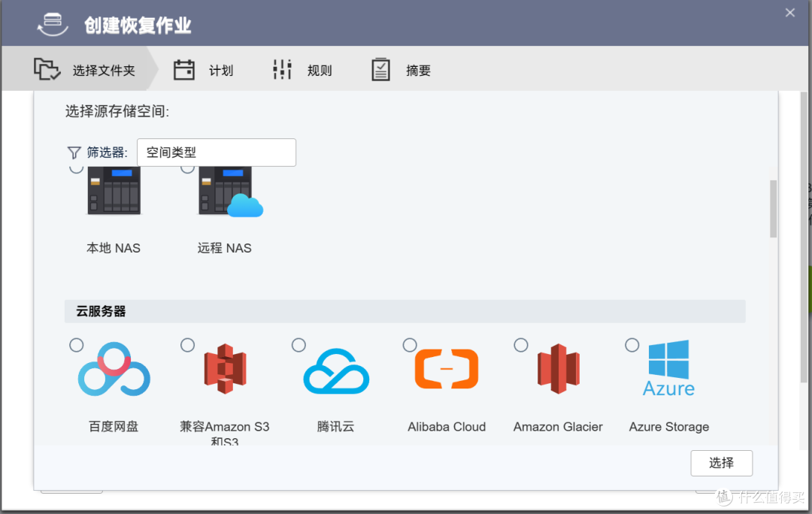Click the 腾讯云 label
Image resolution: width=812 pixels, height=514 pixels.
(335, 427)
